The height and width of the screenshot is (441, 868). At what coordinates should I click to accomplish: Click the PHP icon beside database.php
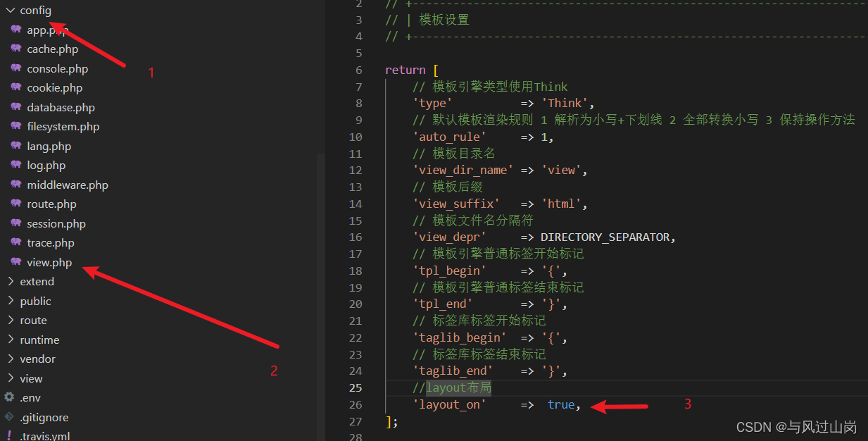(16, 107)
